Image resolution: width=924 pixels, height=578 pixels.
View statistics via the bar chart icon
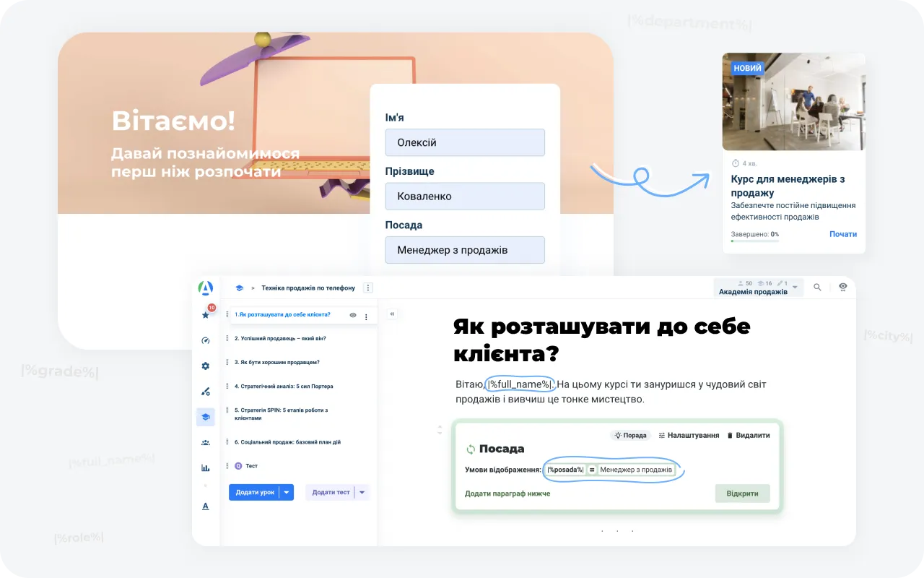[x=205, y=467]
